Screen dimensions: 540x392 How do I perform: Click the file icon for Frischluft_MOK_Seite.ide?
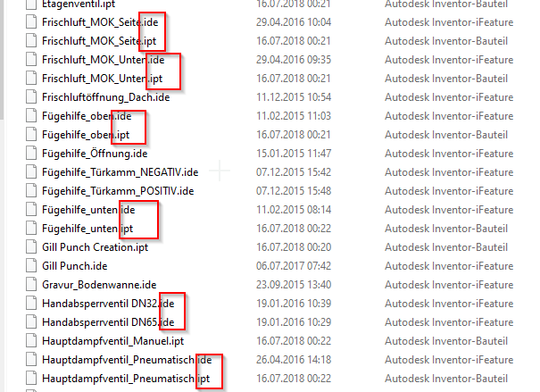point(31,22)
